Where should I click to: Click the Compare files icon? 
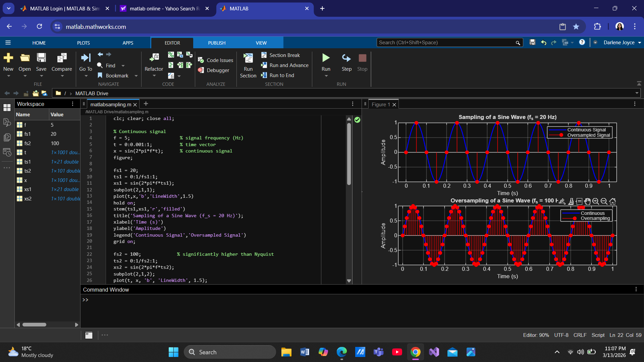62,58
